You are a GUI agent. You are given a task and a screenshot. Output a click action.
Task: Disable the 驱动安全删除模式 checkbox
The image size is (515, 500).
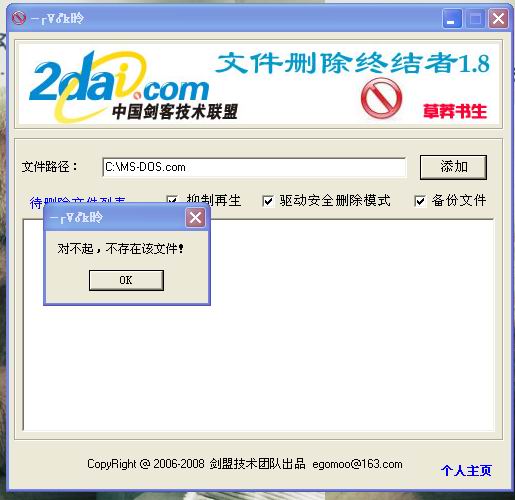268,201
